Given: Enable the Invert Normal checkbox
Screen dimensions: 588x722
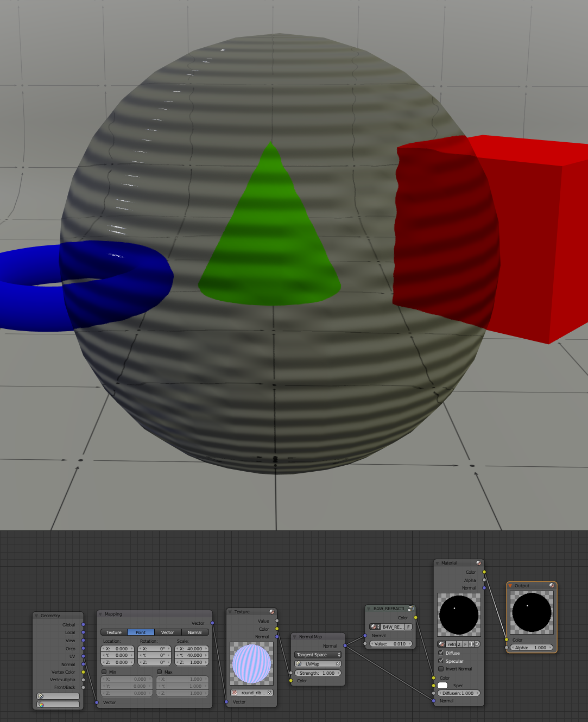Looking at the screenshot, I should click(441, 669).
